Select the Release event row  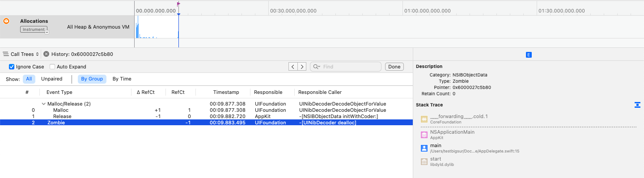pyautogui.click(x=206, y=116)
